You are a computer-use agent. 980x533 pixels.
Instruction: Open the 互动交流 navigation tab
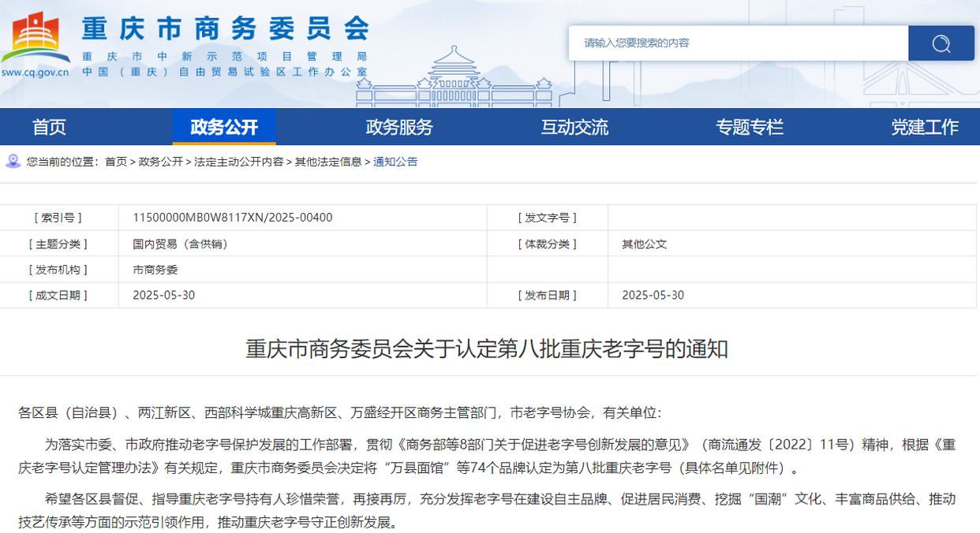pyautogui.click(x=574, y=127)
